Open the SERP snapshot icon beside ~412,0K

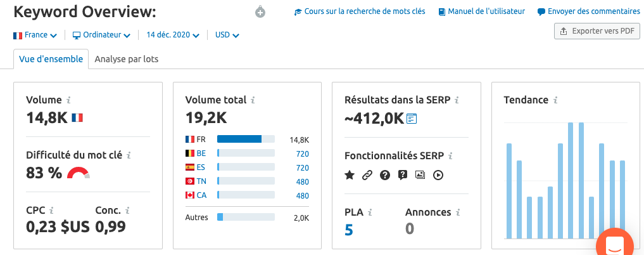[x=412, y=119]
